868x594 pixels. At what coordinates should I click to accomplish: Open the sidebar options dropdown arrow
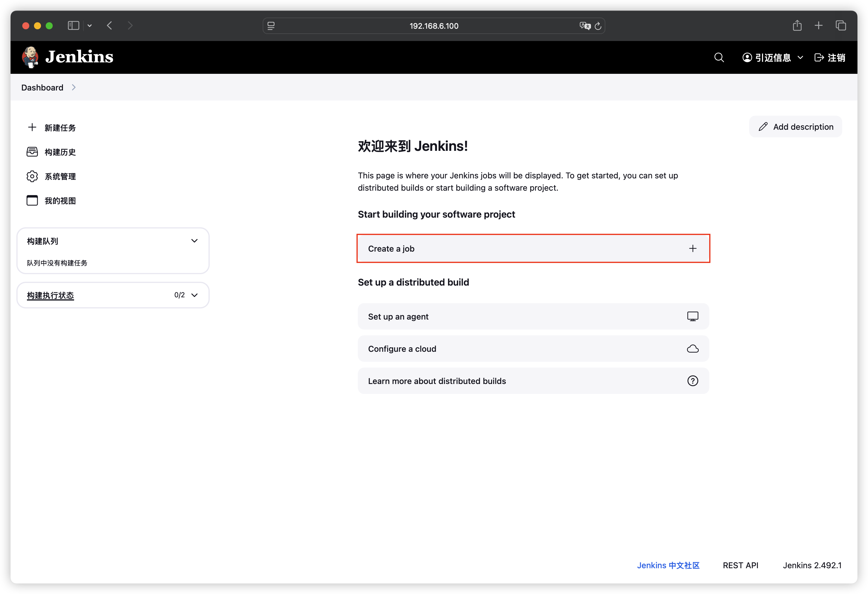coord(90,26)
